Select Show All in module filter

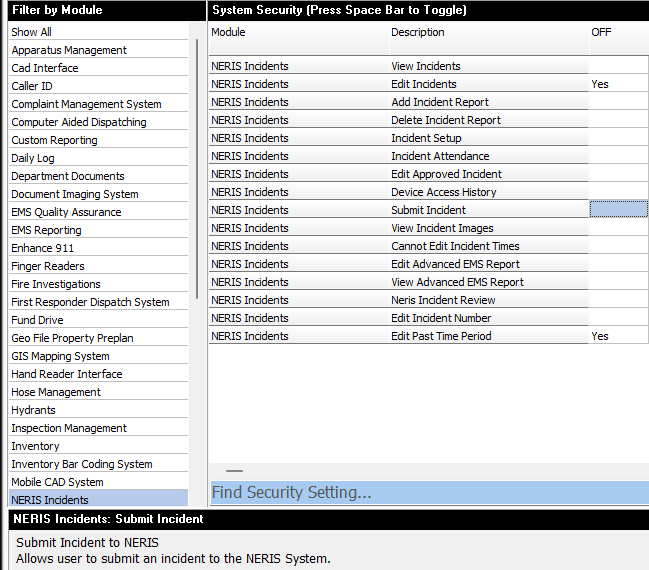coord(99,32)
